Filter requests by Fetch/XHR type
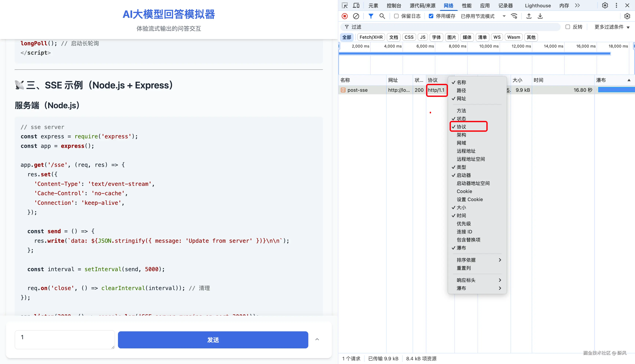Screen dimensions: 635x364 point(371,37)
